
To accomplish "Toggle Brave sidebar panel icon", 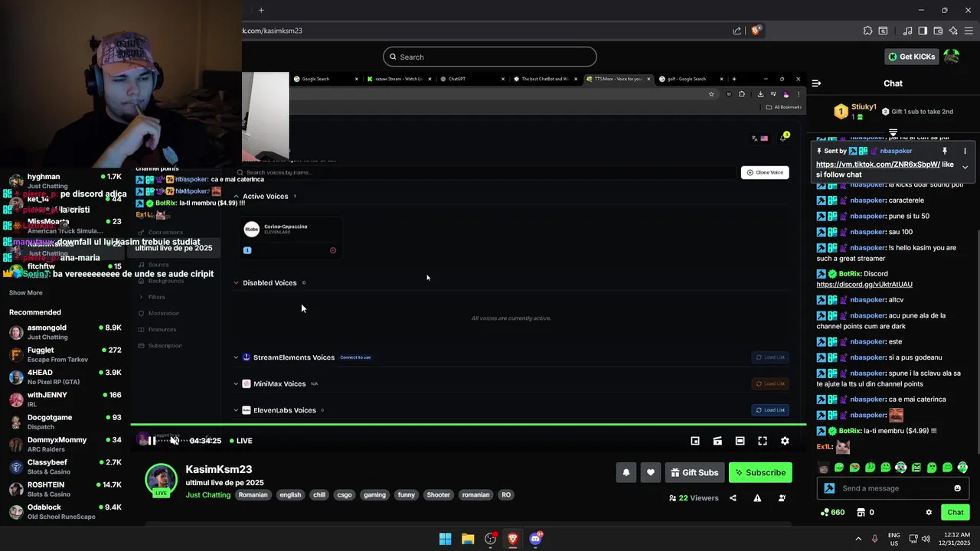I will 923,31.
